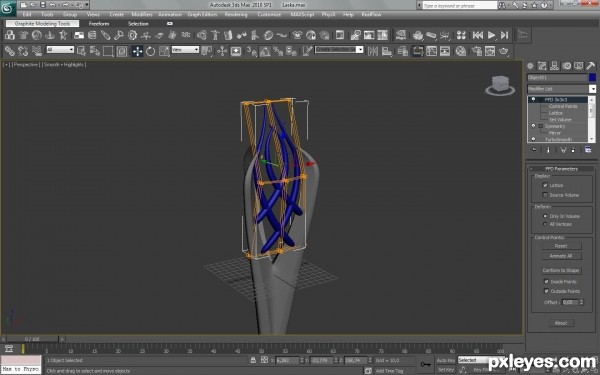Open the Schematic View icon

click(x=445, y=51)
